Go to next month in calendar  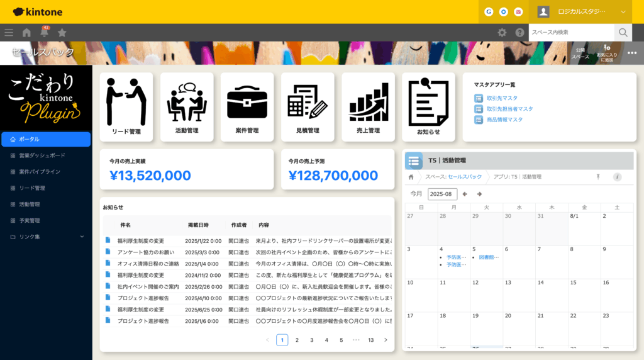coord(479,194)
